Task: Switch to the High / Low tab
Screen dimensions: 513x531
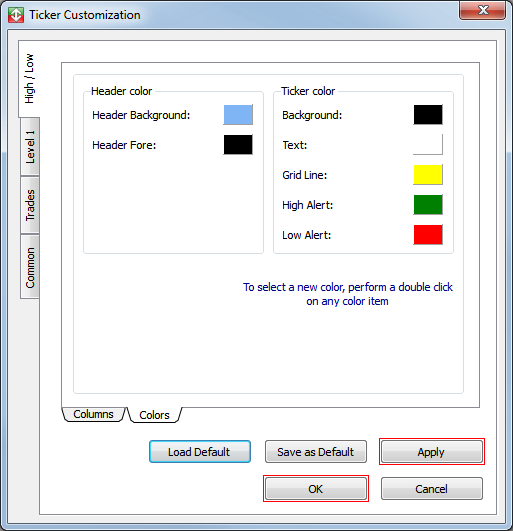Action: 29,79
